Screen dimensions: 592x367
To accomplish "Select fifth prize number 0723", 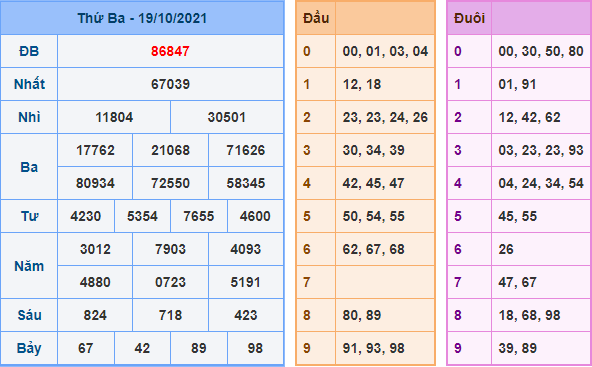I will pos(170,282).
